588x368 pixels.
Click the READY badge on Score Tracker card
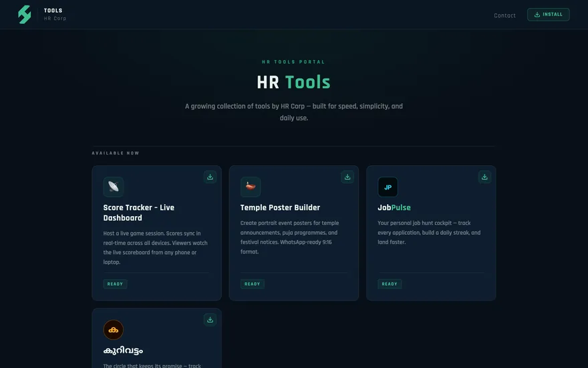coord(115,284)
